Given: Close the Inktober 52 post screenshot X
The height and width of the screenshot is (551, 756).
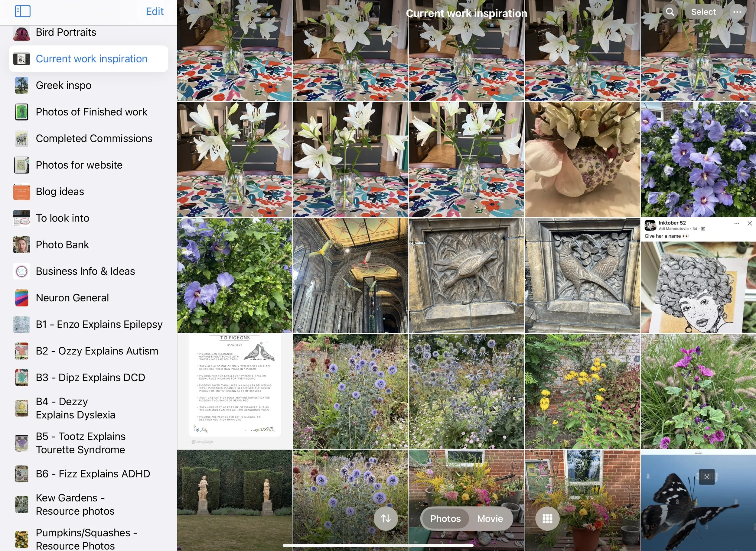Looking at the screenshot, I should coord(749,223).
